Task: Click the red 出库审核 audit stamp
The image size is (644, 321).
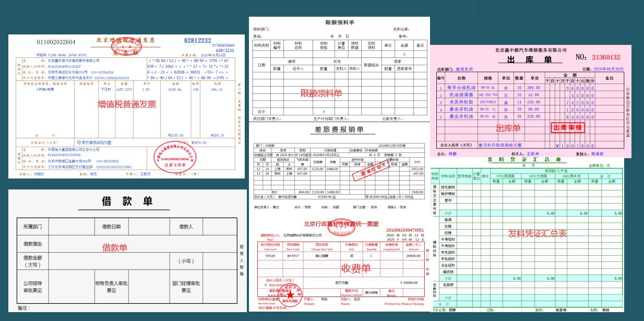Action: [x=568, y=127]
